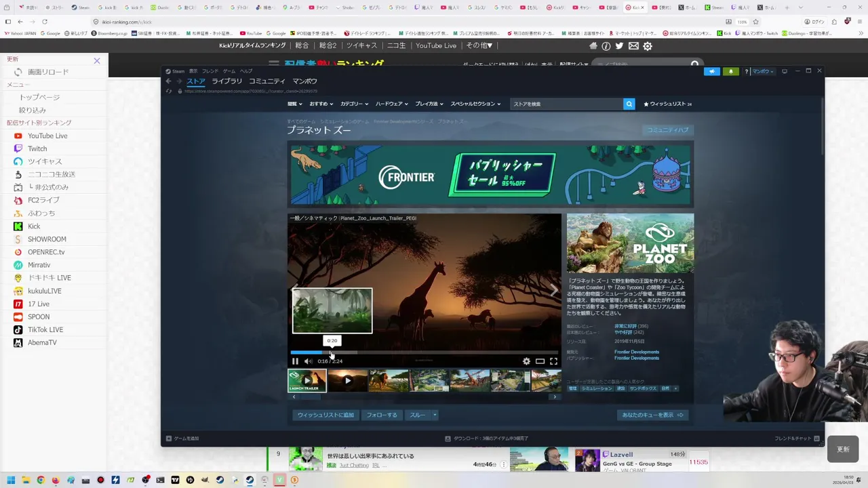The width and height of the screenshot is (868, 488).
Task: Switch to Steam ストア tab
Action: pos(196,81)
